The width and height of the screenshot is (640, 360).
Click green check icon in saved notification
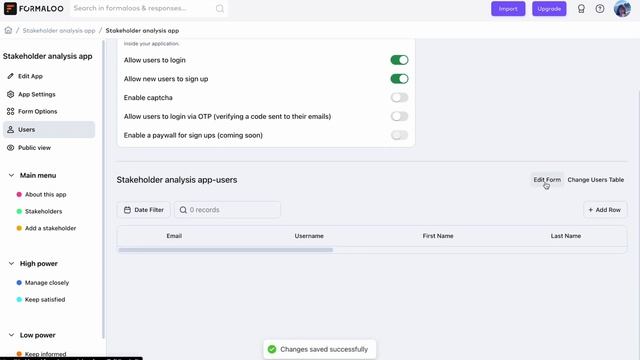click(x=272, y=349)
